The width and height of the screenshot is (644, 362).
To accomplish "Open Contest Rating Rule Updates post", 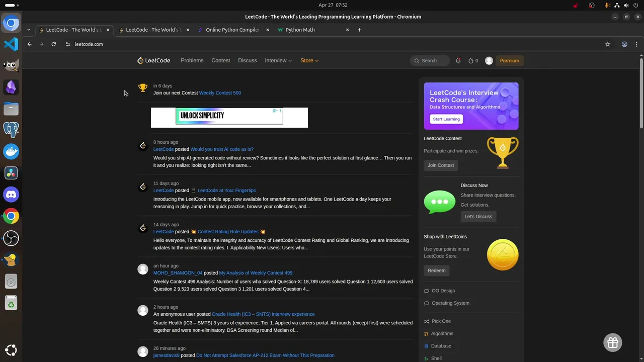I will tap(228, 232).
